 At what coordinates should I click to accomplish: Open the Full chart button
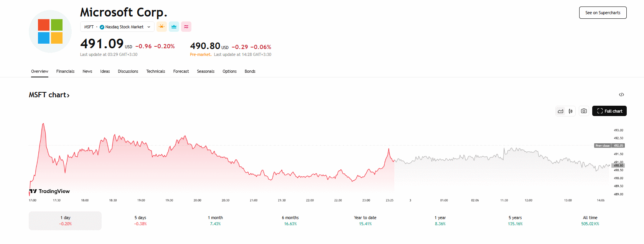pyautogui.click(x=609, y=111)
